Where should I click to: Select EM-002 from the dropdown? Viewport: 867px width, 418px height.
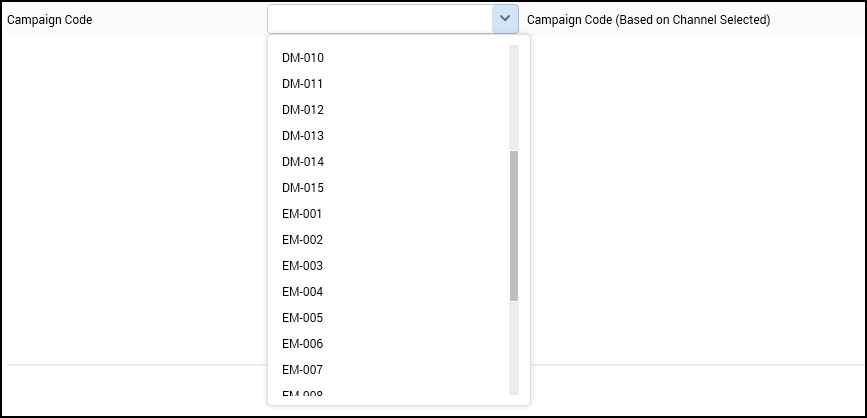[x=302, y=240]
